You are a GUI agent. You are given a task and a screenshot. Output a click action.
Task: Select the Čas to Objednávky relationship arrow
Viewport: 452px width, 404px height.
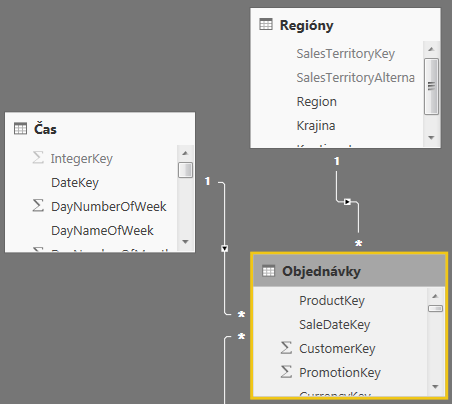225,249
